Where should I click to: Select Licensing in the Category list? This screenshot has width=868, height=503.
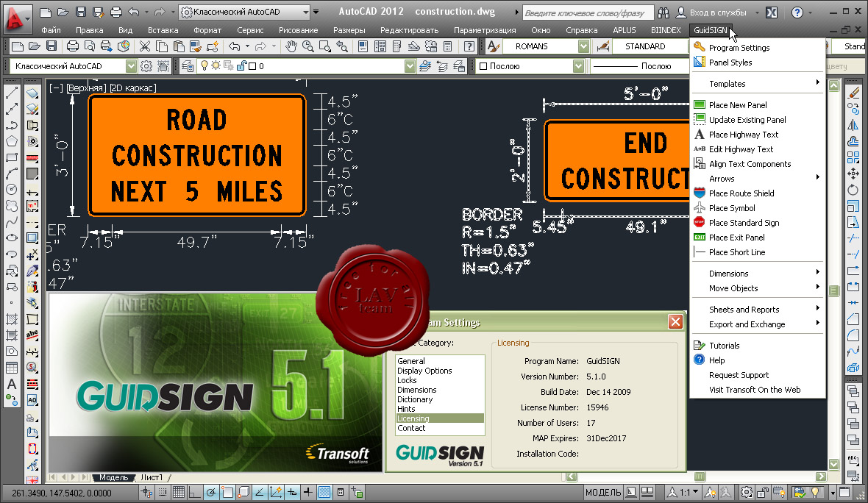tap(440, 418)
